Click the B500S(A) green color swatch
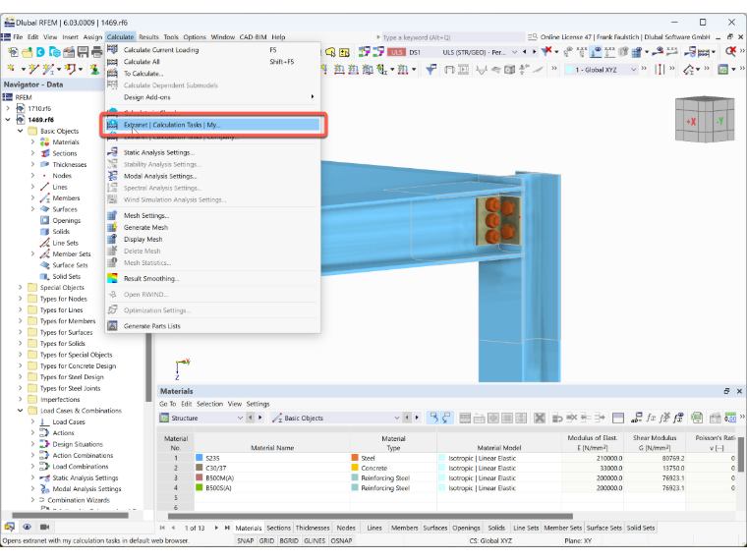Image resolution: width=747 pixels, height=560 pixels. click(200, 487)
